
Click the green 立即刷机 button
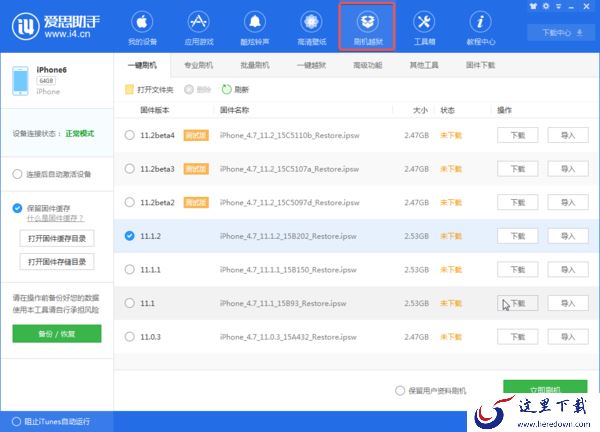click(x=545, y=386)
